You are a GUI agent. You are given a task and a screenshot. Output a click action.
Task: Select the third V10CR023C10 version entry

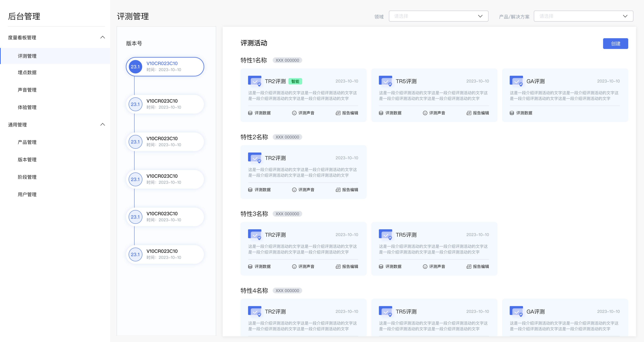click(x=165, y=142)
